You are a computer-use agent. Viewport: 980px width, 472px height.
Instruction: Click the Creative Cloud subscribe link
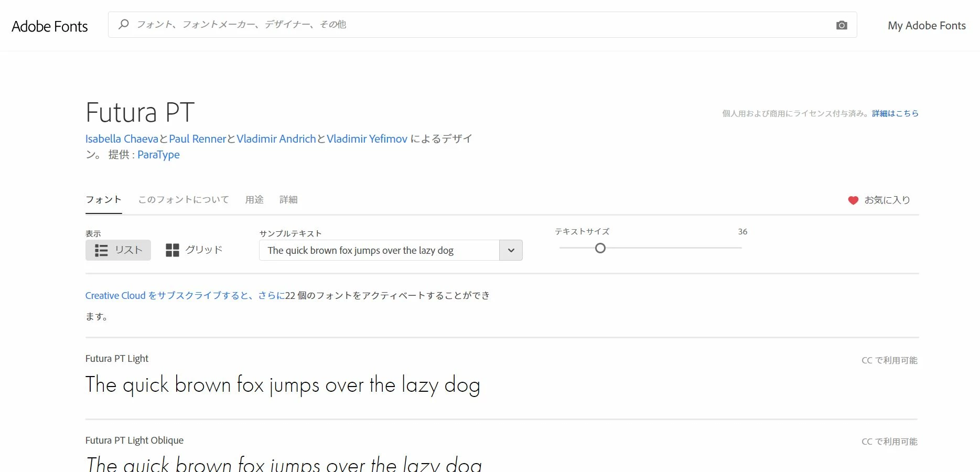185,296
